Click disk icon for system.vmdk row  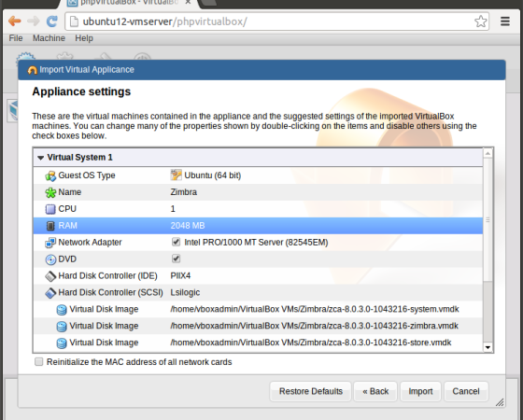[x=62, y=310]
